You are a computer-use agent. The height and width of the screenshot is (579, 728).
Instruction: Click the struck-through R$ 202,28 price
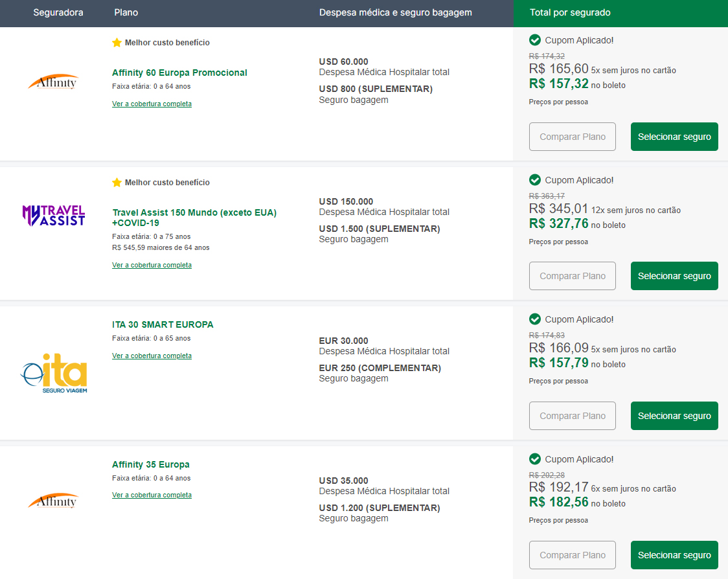coord(547,475)
